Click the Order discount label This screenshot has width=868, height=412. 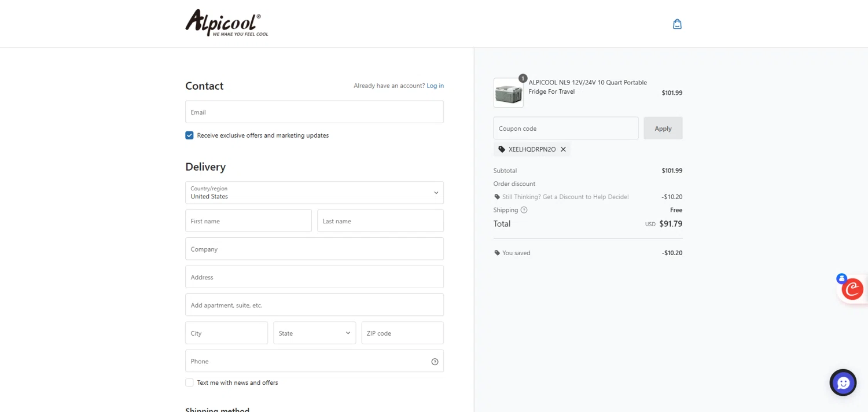[514, 183]
